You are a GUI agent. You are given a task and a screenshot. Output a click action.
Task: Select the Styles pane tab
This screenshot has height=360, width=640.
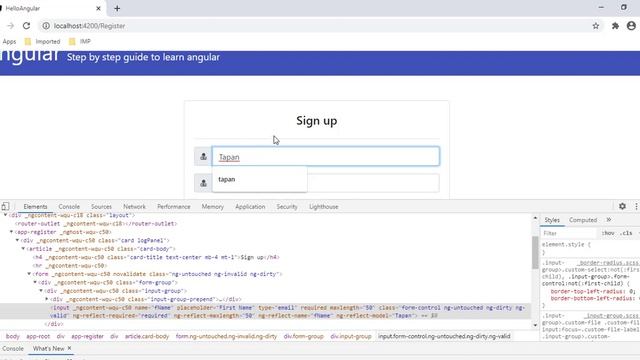point(552,220)
